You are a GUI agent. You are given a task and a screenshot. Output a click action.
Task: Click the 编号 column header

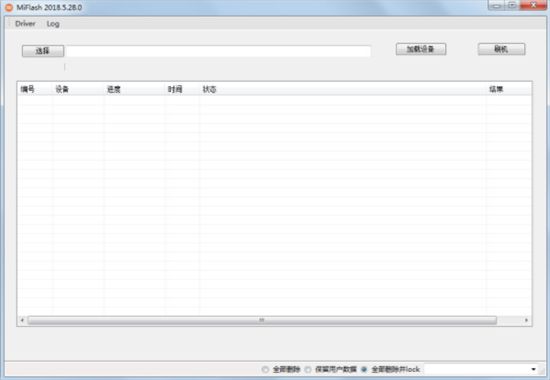[x=35, y=89]
